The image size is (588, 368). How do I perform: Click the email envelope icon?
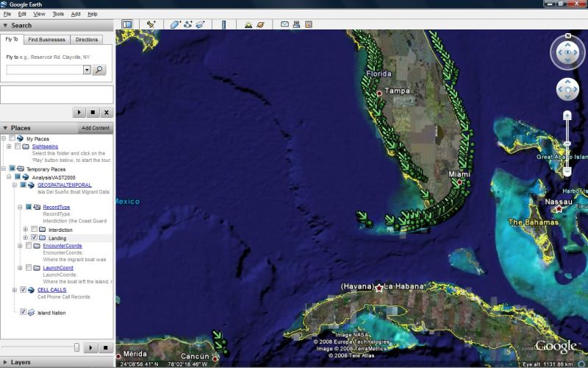[x=284, y=24]
